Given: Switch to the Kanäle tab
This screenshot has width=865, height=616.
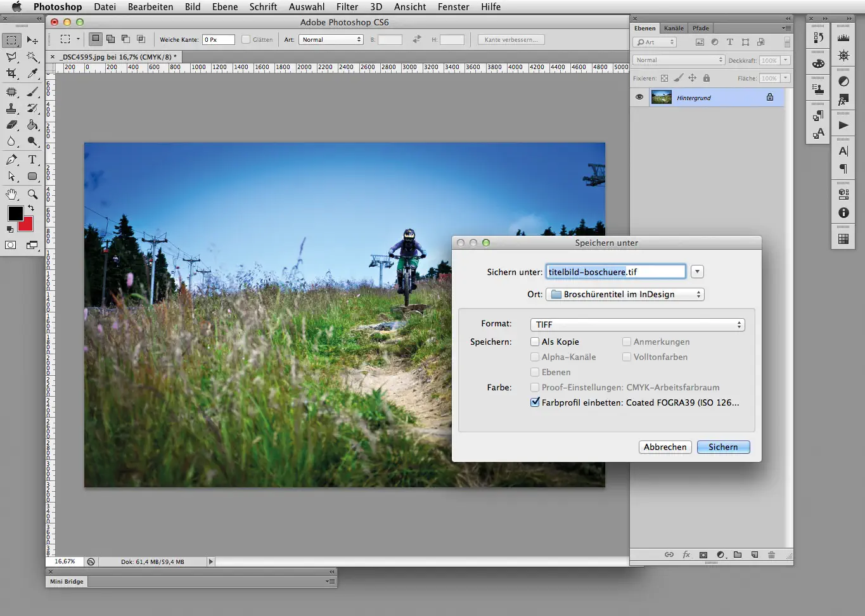Looking at the screenshot, I should coord(674,28).
